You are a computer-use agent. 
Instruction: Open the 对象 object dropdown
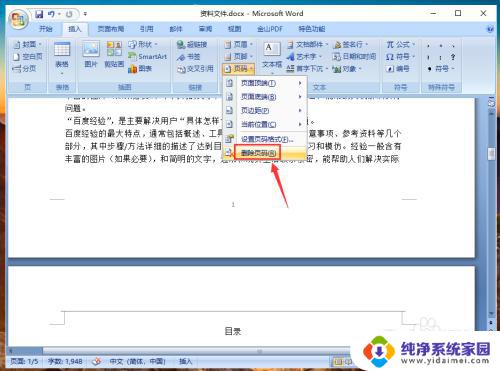click(x=347, y=69)
